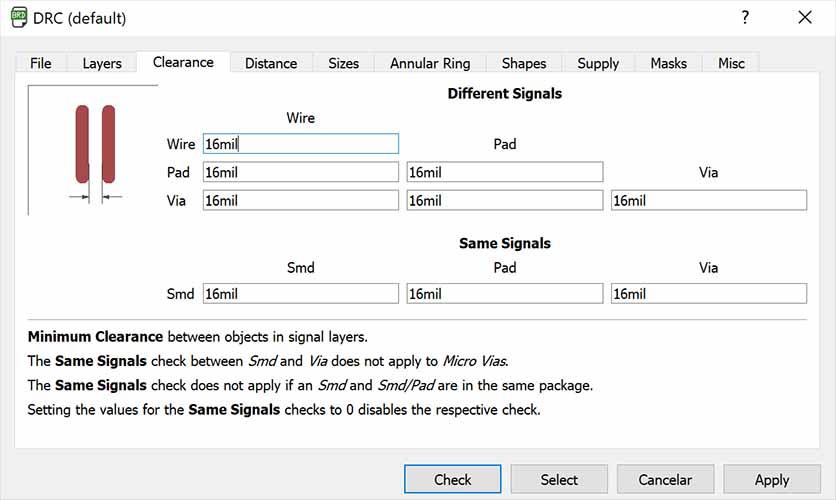Click the help question mark button
Screen dimensions: 836x500
click(745, 18)
